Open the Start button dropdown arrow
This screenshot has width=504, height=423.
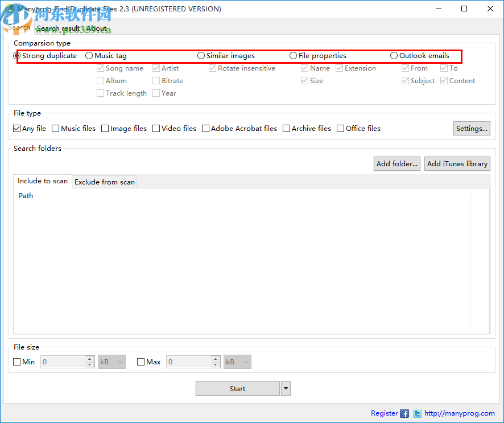[x=286, y=388]
